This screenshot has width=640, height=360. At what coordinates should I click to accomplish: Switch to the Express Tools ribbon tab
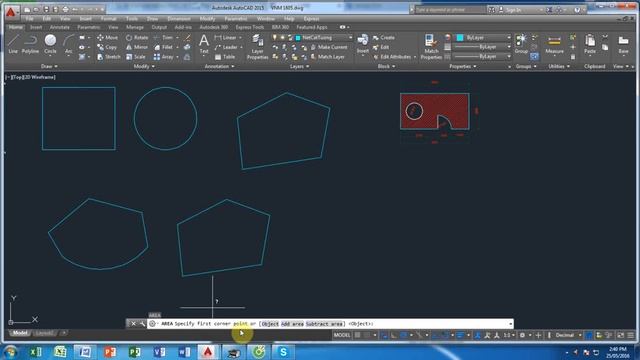(x=249, y=27)
